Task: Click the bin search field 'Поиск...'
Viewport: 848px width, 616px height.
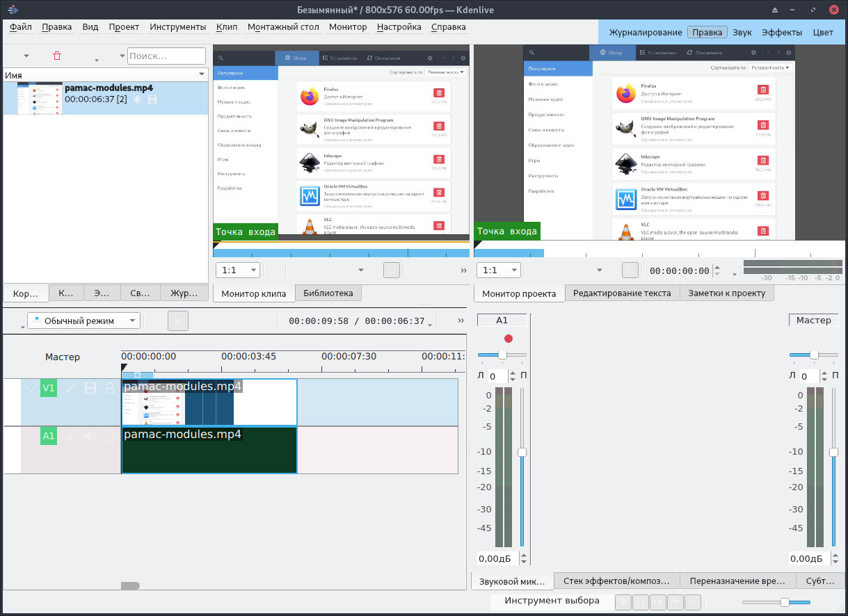Action: pyautogui.click(x=166, y=56)
